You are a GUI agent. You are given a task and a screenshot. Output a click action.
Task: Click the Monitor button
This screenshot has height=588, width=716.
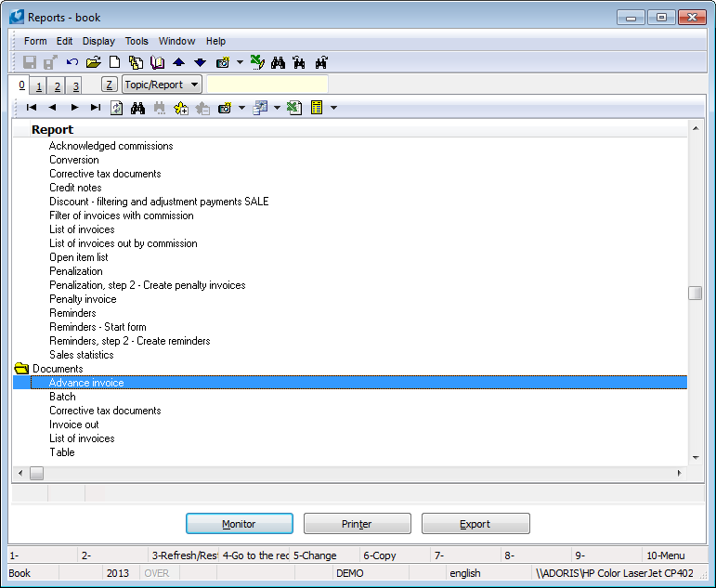point(240,524)
